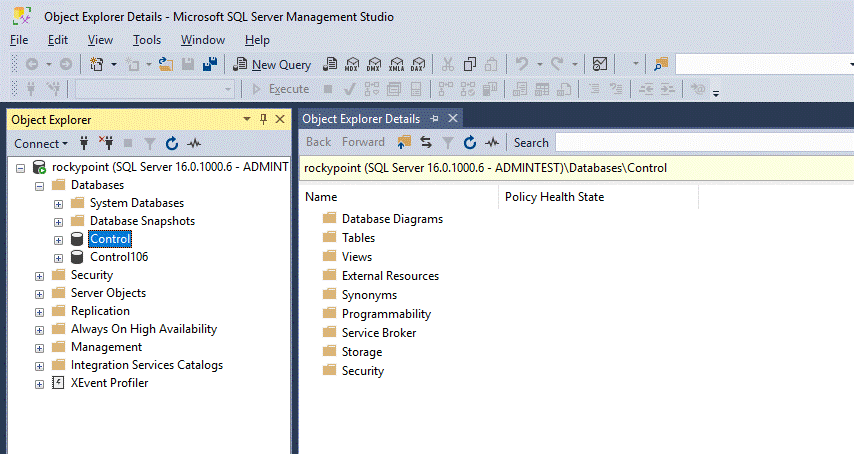Image resolution: width=854 pixels, height=454 pixels.
Task: Click the Cut scissors icon
Action: tap(448, 64)
